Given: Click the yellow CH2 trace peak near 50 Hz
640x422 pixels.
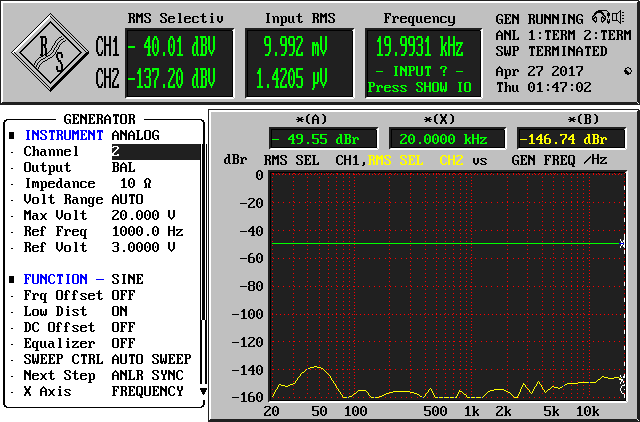Looking at the screenshot, I should [314, 367].
